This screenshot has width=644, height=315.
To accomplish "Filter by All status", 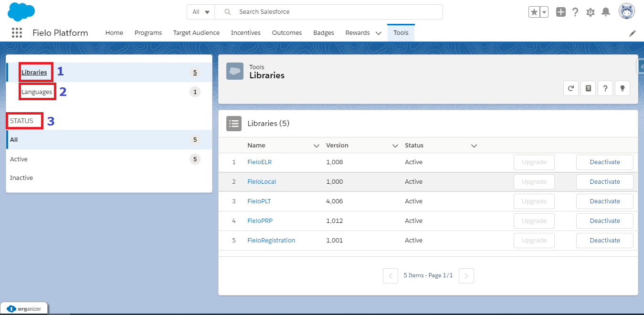I will click(x=109, y=140).
